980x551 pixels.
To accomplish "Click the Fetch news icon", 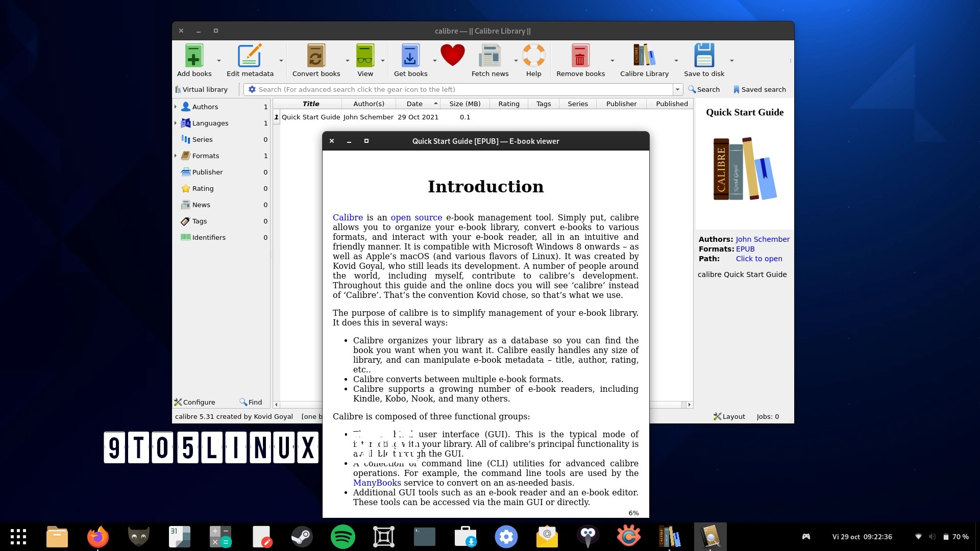I will [490, 55].
